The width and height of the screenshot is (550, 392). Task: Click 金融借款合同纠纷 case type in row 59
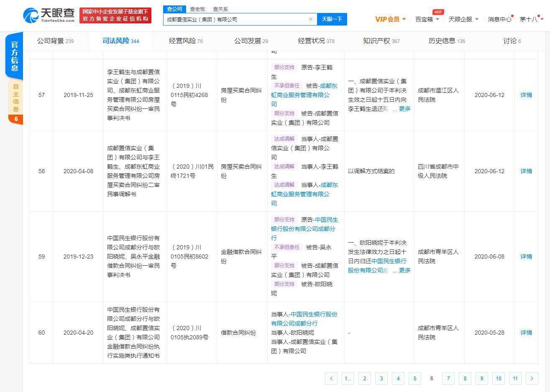click(x=241, y=256)
